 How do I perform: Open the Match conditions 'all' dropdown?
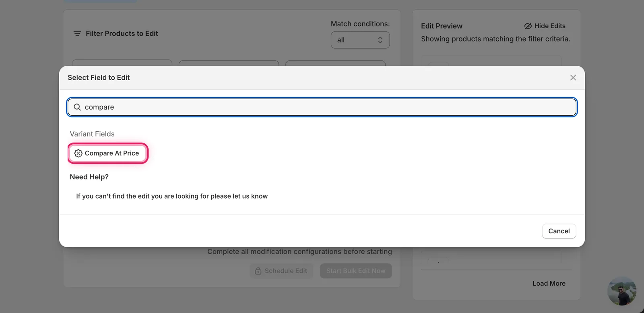click(x=360, y=40)
